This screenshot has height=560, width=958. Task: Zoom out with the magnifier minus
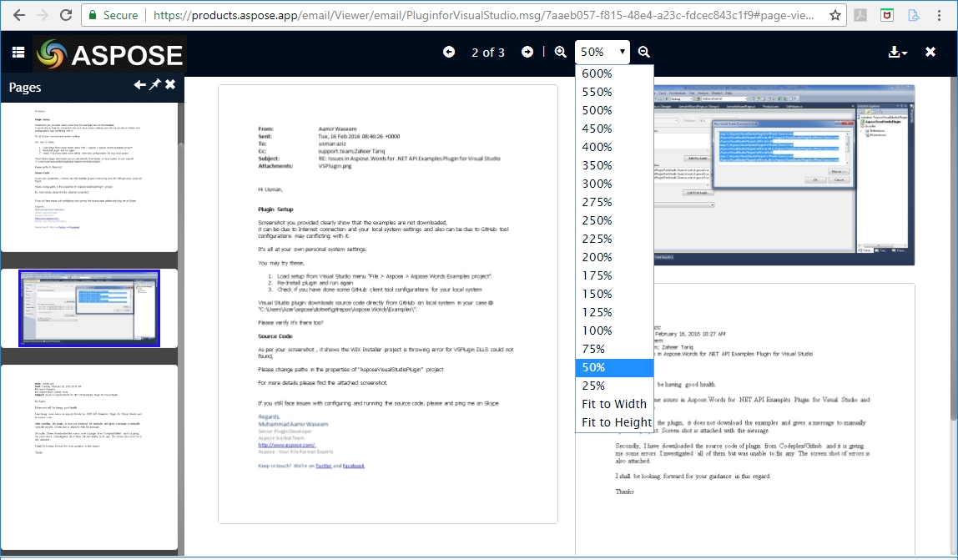(x=644, y=52)
